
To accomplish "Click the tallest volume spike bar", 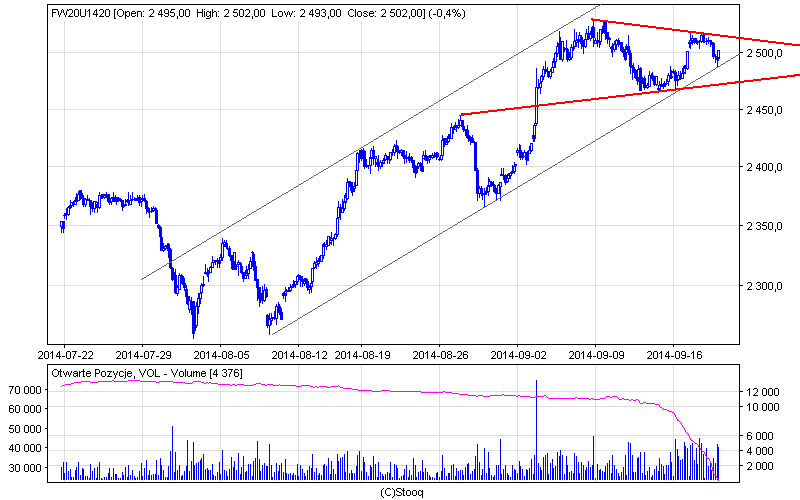I will pyautogui.click(x=536, y=430).
